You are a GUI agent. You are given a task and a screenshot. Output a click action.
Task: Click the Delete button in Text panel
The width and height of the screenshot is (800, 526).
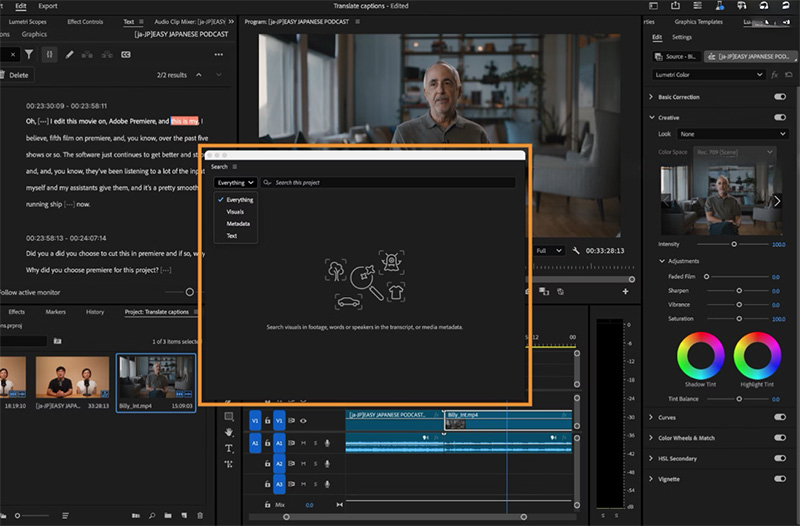pyautogui.click(x=15, y=75)
